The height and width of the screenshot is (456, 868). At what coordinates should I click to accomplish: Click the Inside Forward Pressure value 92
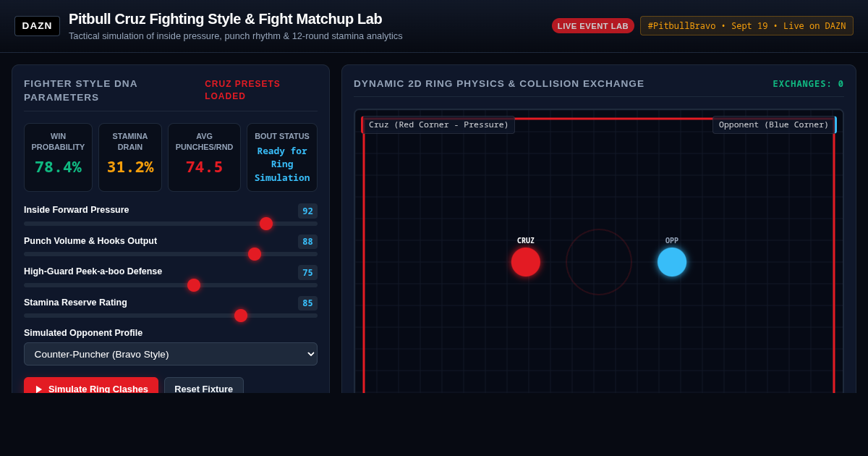(307, 211)
